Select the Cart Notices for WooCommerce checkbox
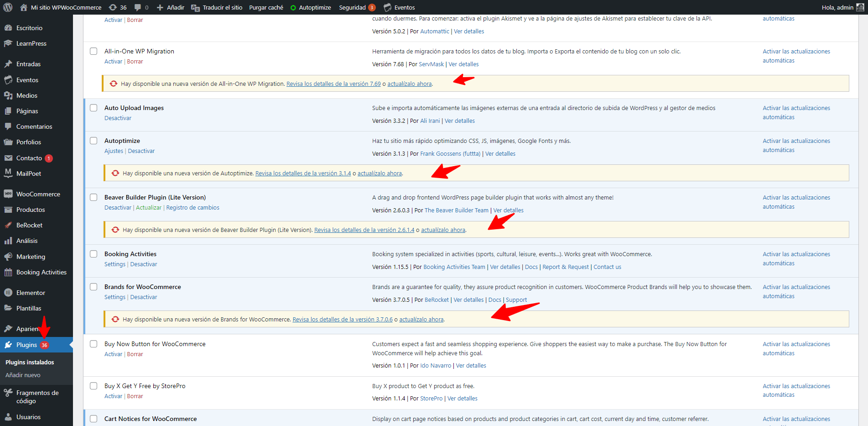The height and width of the screenshot is (426, 868). coord(94,419)
